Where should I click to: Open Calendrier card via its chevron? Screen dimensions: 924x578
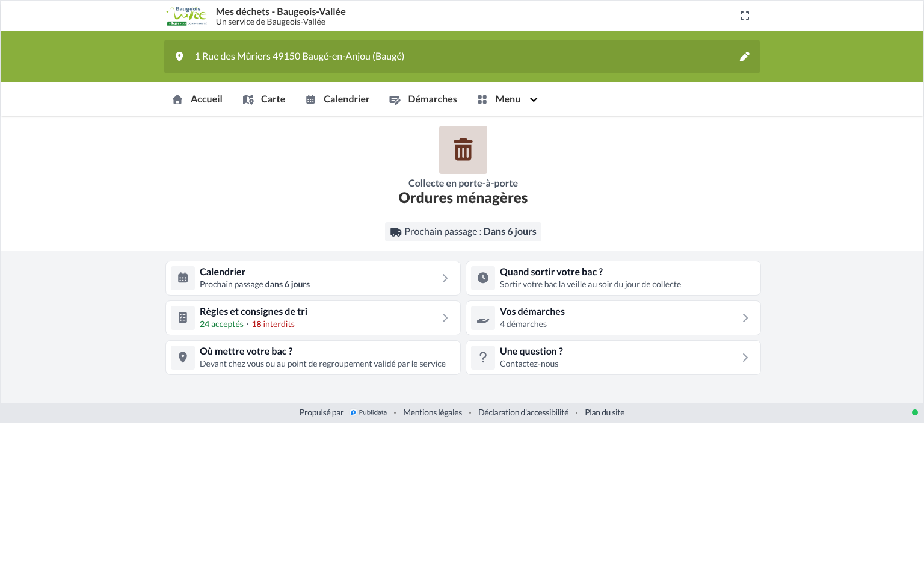pyautogui.click(x=445, y=278)
